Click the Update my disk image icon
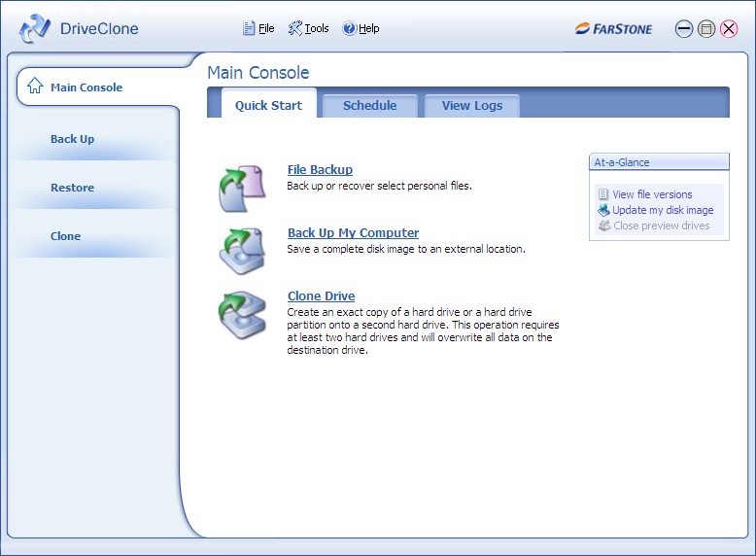The width and height of the screenshot is (756, 556). [603, 210]
